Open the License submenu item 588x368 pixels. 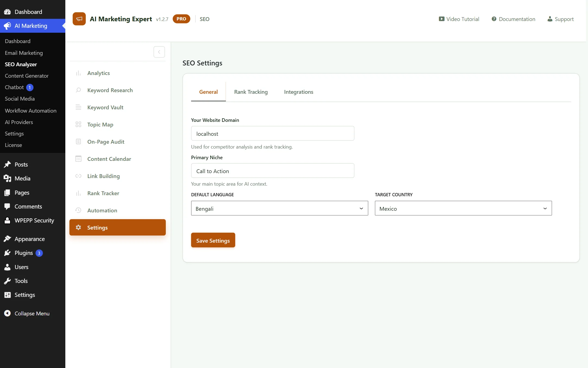[x=13, y=145]
